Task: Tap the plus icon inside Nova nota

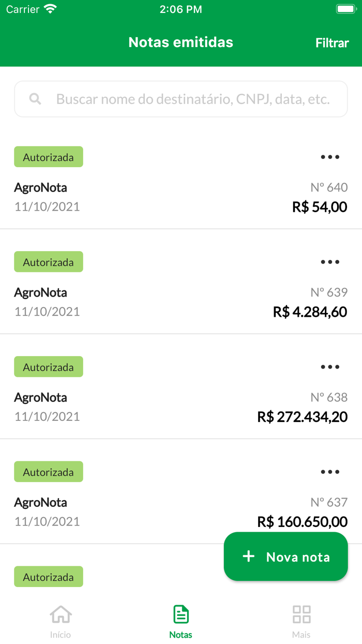Action: pyautogui.click(x=248, y=557)
